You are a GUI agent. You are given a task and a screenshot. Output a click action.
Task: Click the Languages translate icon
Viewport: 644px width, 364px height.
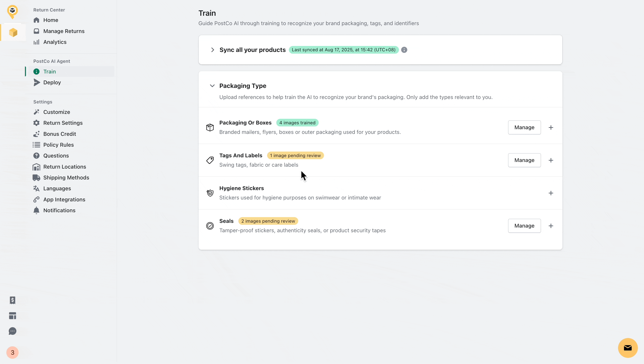[36, 189]
